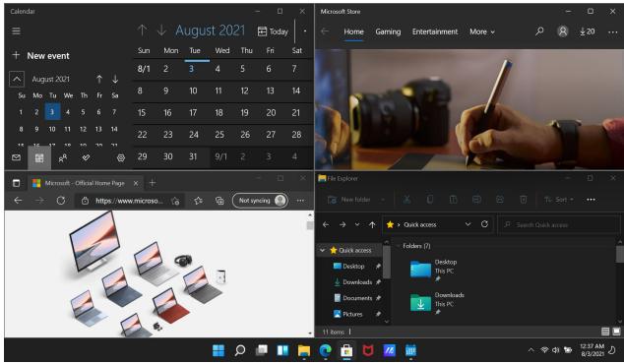Switch to the Mail icon in Calendar

pos(16,158)
